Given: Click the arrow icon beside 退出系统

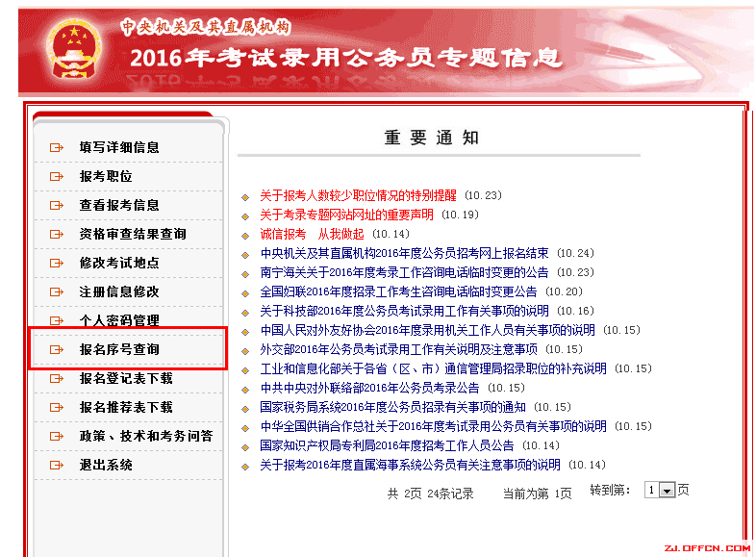Looking at the screenshot, I should (57, 465).
